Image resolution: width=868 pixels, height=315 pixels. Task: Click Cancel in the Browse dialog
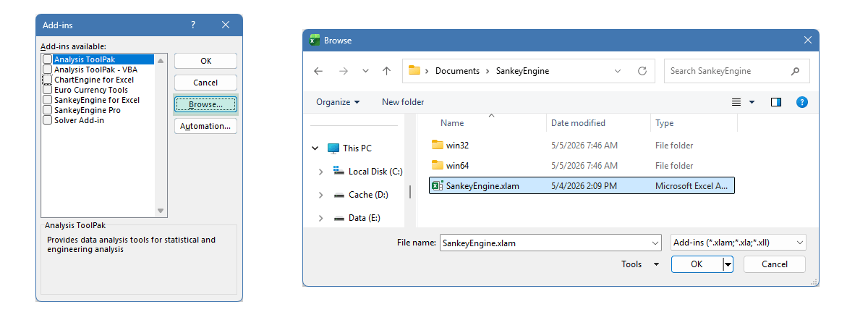pos(775,264)
